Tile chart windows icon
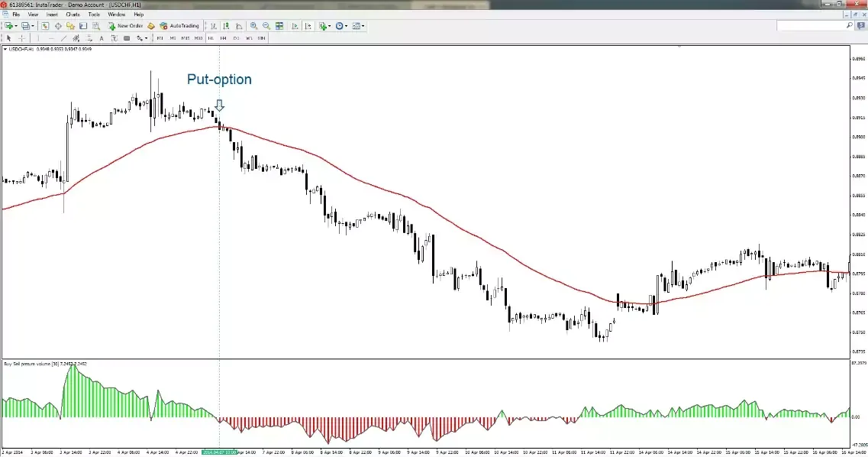Viewport: 868px width, 457px height. point(279,26)
